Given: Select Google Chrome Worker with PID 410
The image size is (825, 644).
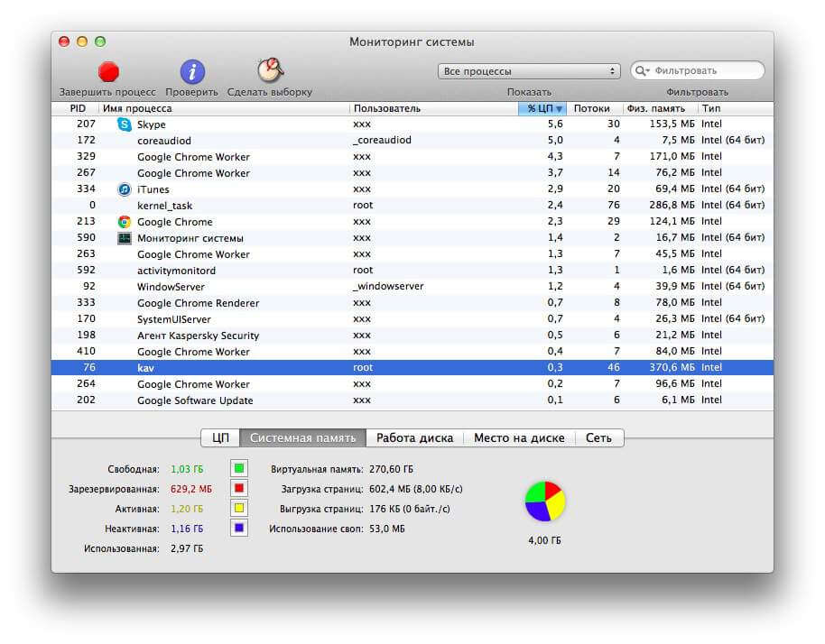Looking at the screenshot, I should 412,351.
